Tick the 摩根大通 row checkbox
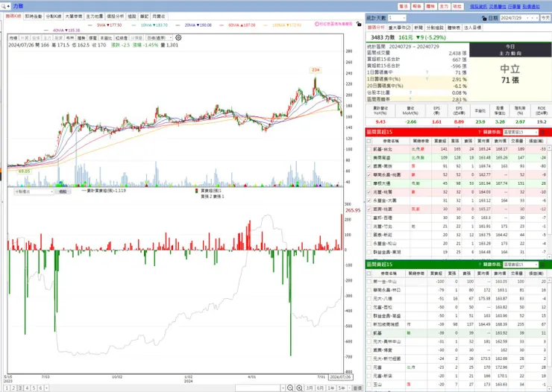The width and height of the screenshot is (552, 392). point(369,183)
